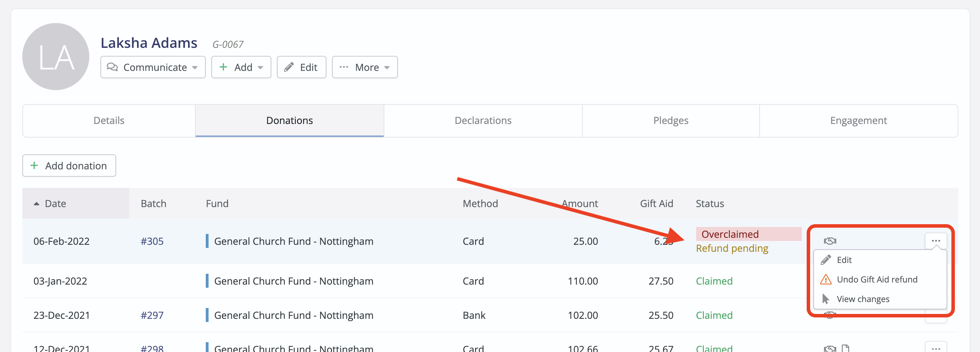Click the Add donation button
The height and width of the screenshot is (352, 980).
69,166
